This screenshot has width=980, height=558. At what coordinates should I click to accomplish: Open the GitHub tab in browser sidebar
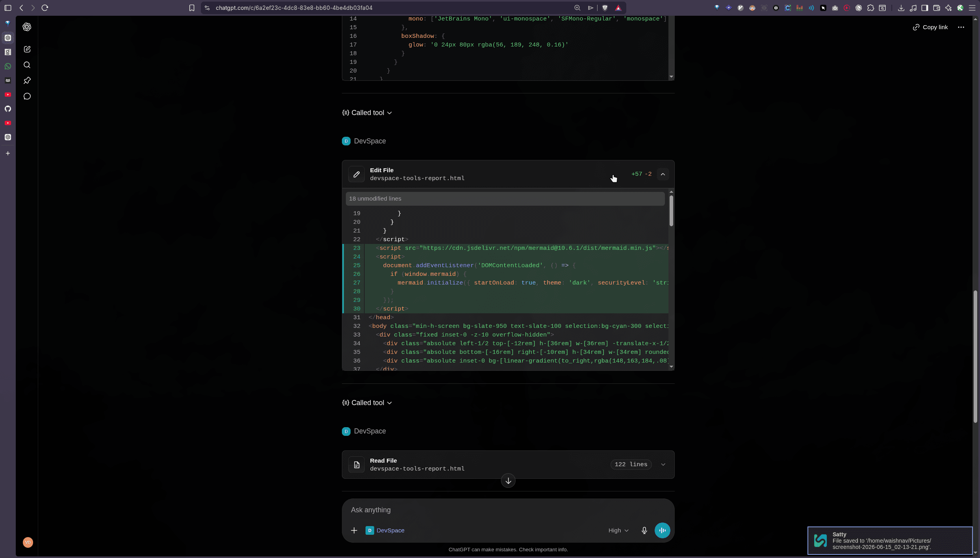(8, 109)
